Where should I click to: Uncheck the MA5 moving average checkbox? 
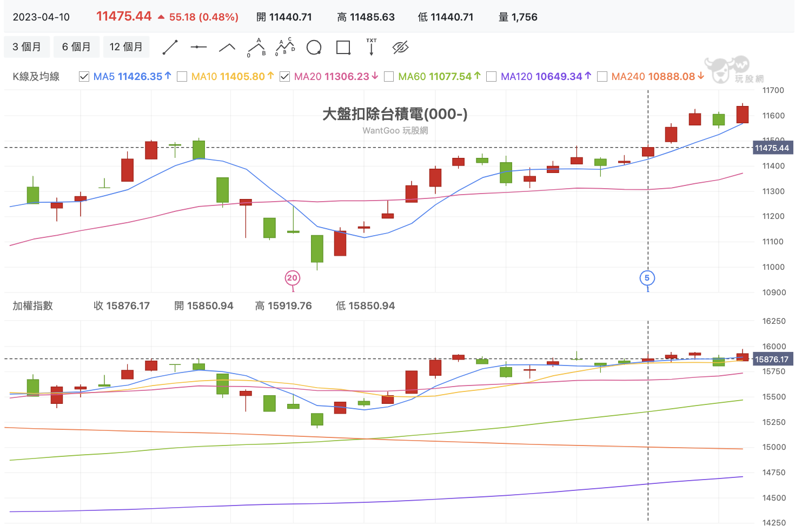click(84, 77)
